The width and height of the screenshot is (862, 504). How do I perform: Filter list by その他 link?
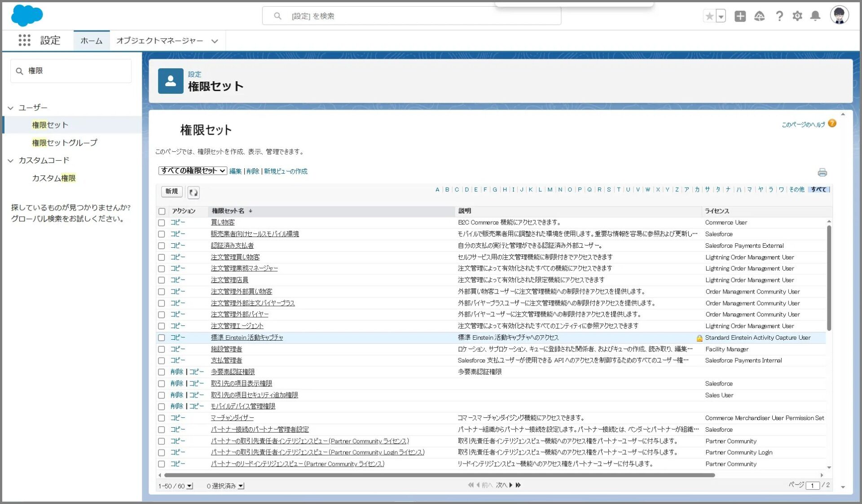click(796, 189)
